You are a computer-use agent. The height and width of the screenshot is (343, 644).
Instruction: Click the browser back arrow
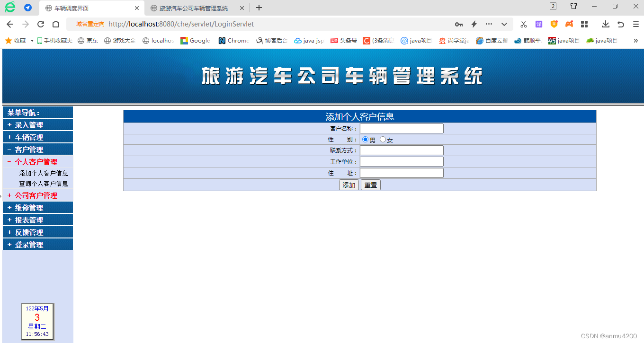point(10,24)
